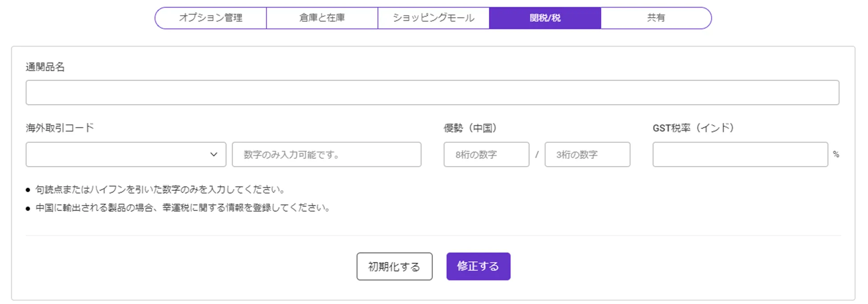
Task: Click the 通関品名 text field
Action: coord(432,93)
